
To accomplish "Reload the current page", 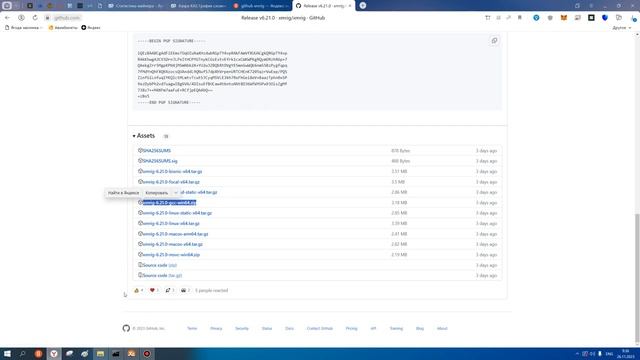I will pos(35,18).
